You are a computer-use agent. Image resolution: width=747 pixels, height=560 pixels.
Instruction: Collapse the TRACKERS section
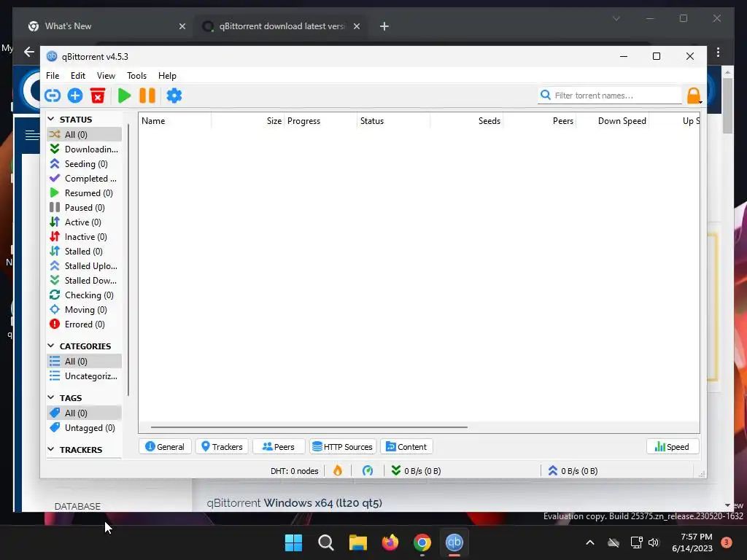coord(51,449)
